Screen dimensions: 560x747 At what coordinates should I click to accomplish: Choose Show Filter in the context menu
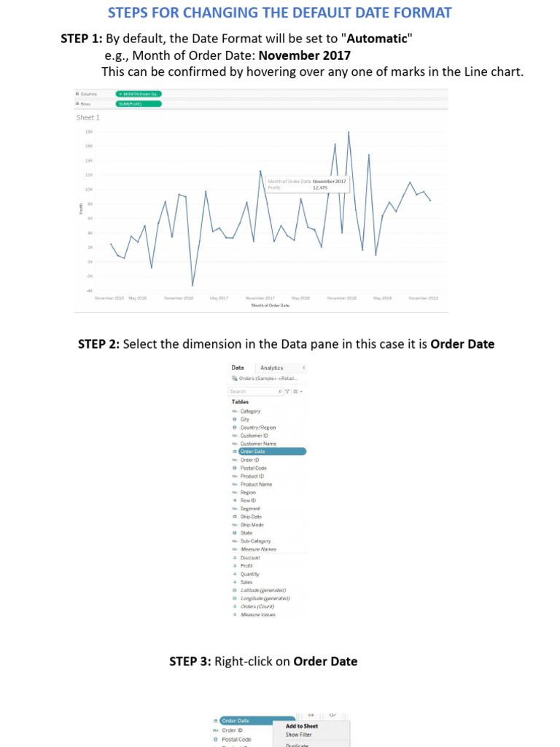298,735
